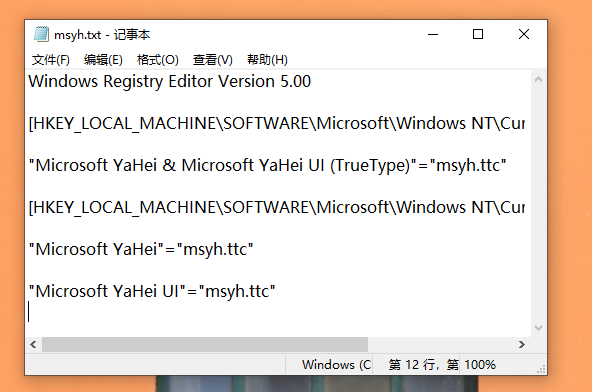Click the vertical scrollbar up arrow
The height and width of the screenshot is (392, 592).
click(x=539, y=79)
